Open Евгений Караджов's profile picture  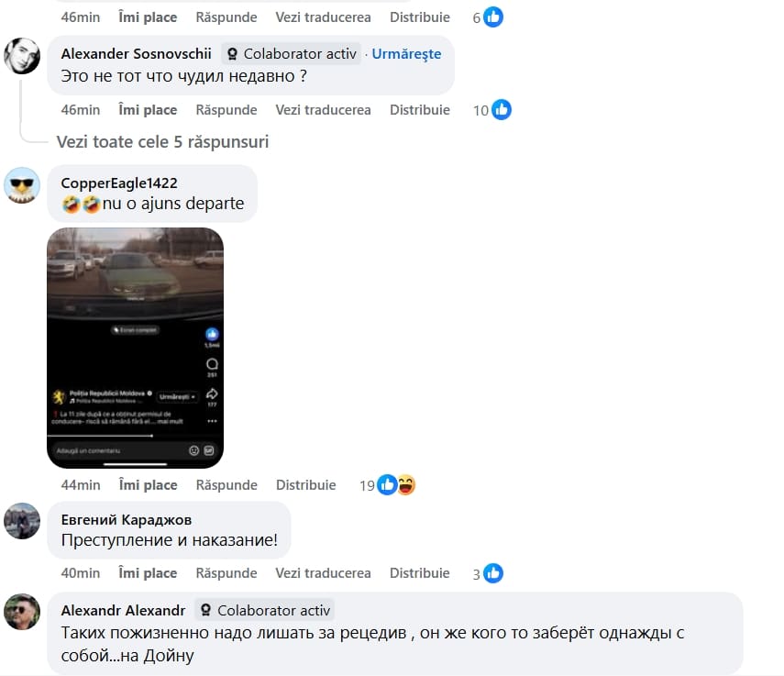(22, 521)
